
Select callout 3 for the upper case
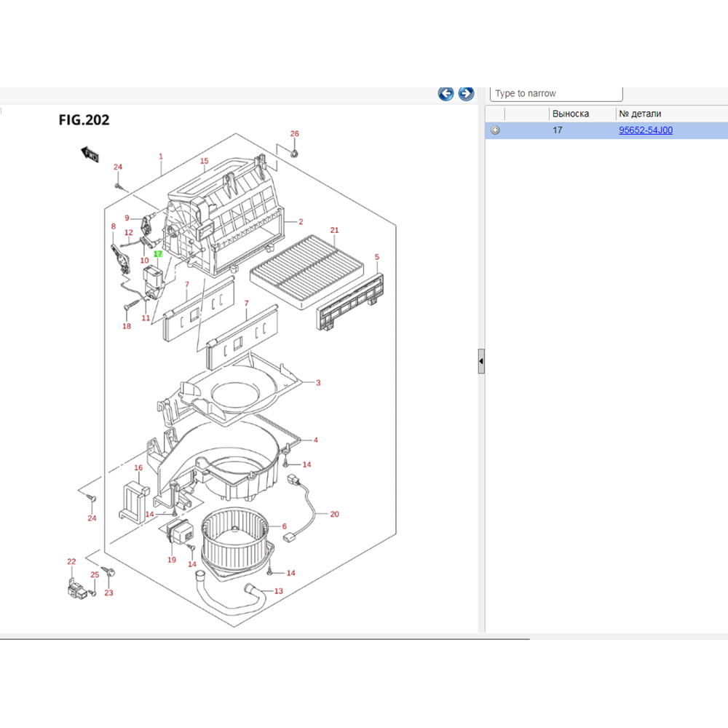[x=318, y=382]
